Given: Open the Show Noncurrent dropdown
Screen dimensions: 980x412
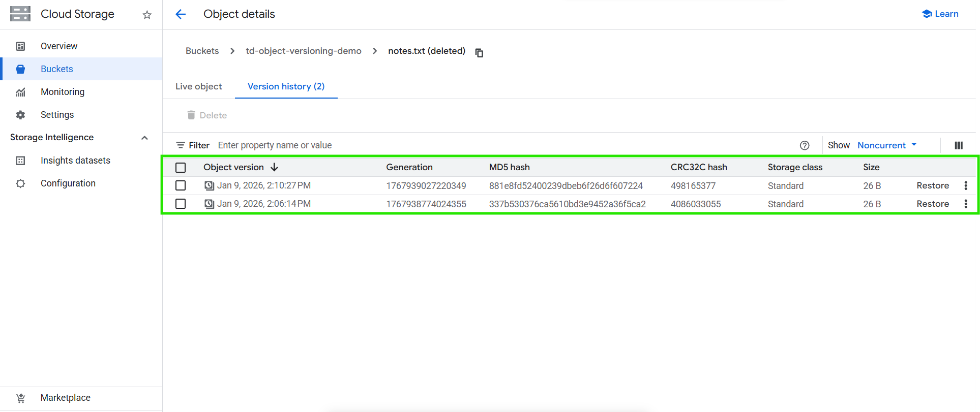Looking at the screenshot, I should [887, 145].
